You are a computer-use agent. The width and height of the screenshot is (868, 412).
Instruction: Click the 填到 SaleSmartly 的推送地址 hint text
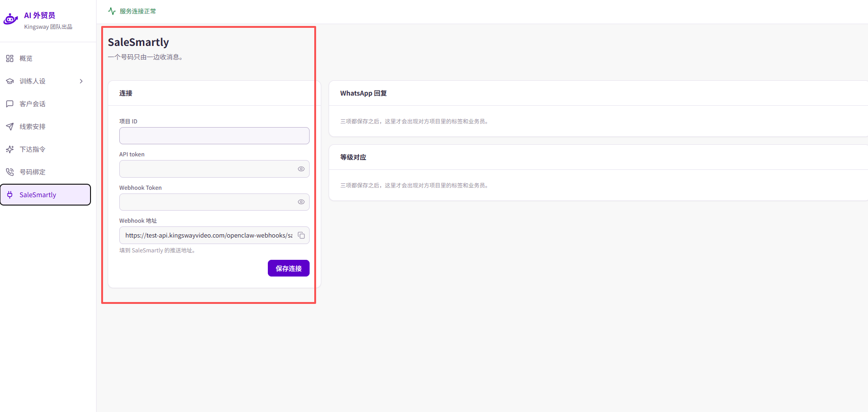[x=158, y=251]
